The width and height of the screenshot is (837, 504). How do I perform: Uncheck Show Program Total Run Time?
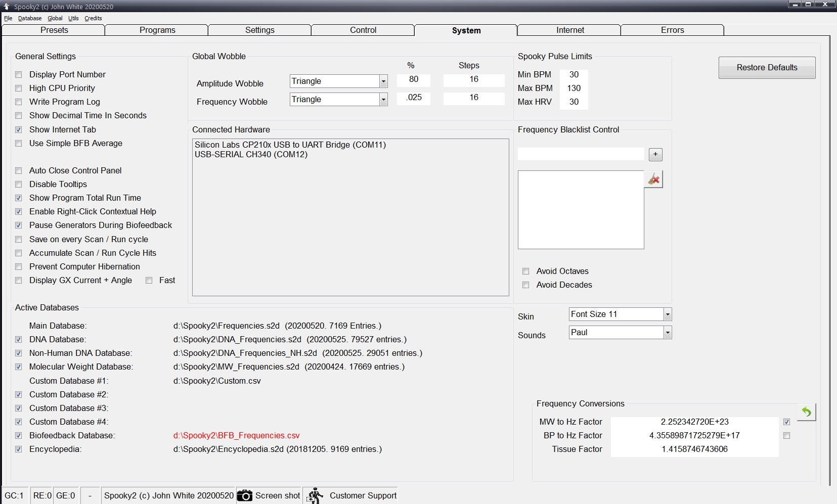[x=19, y=198]
